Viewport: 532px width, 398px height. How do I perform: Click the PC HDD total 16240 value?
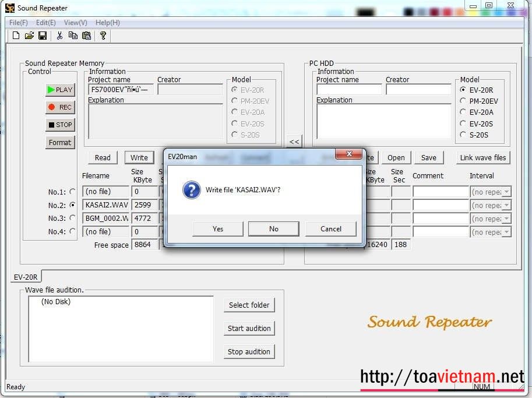click(x=377, y=245)
